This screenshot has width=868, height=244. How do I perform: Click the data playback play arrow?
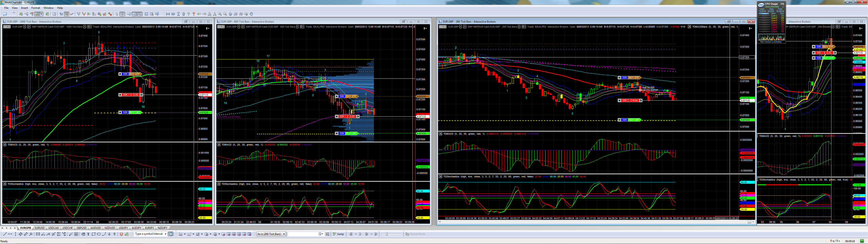click(x=361, y=234)
